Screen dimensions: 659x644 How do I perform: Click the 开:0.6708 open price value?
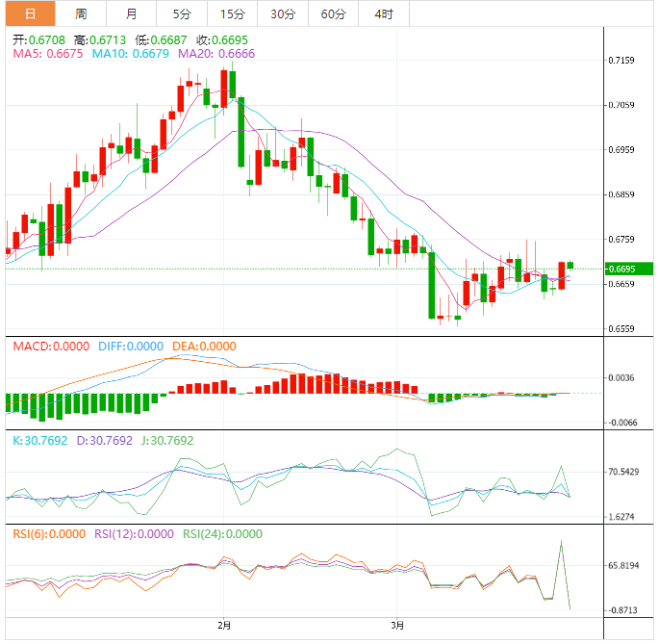(x=38, y=40)
